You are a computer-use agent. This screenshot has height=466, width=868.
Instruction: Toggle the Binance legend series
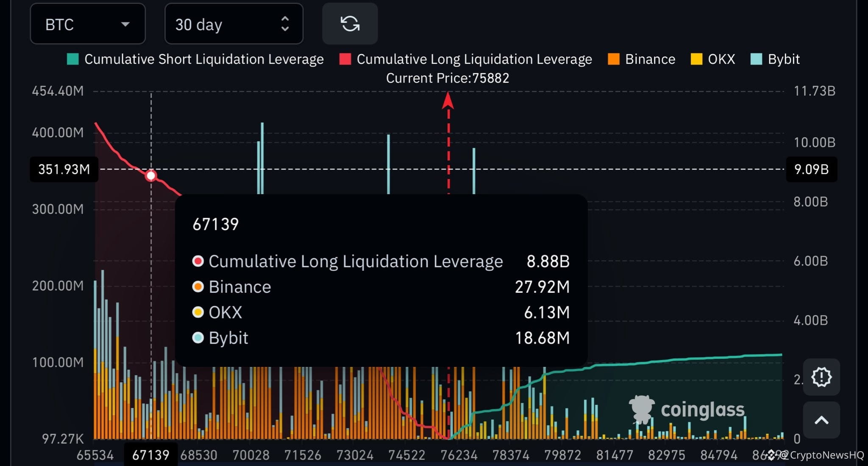coord(641,59)
